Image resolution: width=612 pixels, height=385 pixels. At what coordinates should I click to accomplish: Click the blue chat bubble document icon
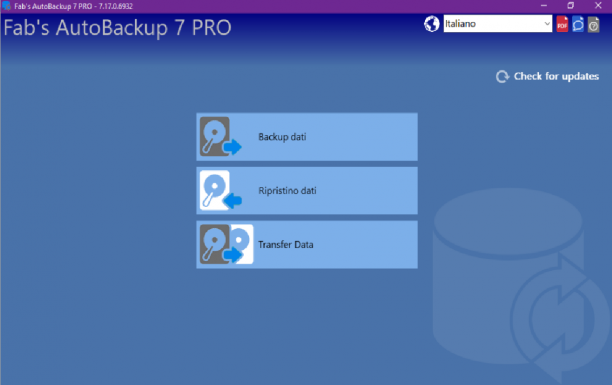578,24
